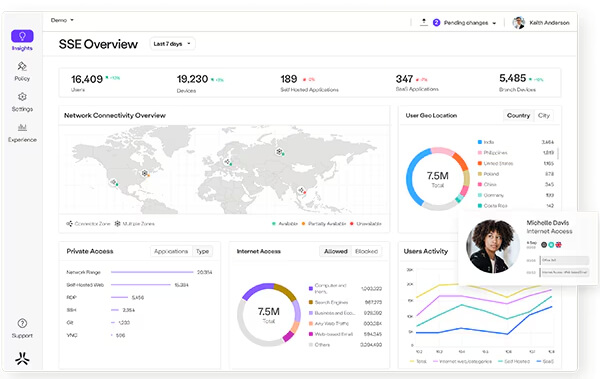Expand the Pending changes dropdown
600x379 pixels.
(470, 23)
